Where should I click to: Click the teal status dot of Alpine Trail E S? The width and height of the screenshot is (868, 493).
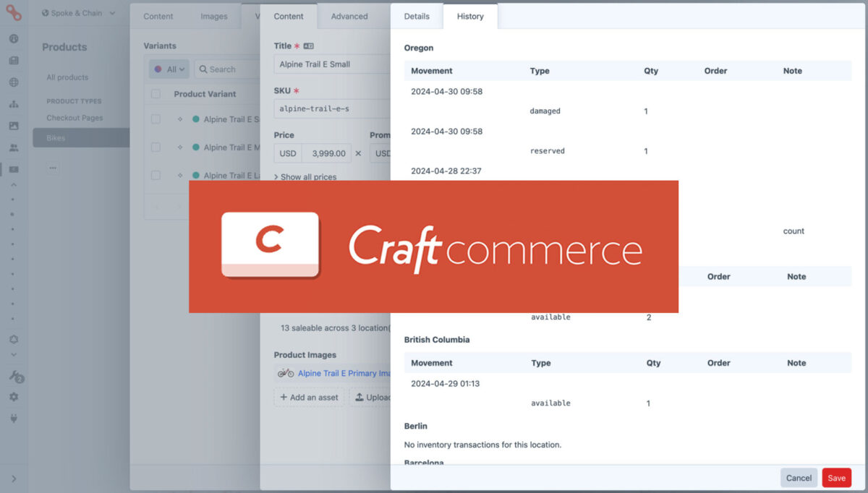click(x=196, y=119)
